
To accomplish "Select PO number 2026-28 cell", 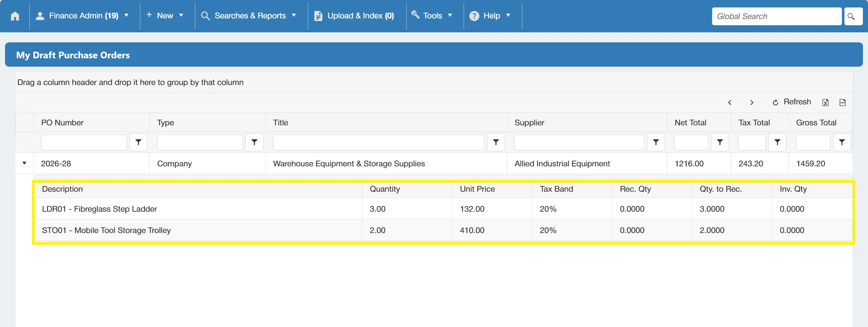I will (91, 163).
